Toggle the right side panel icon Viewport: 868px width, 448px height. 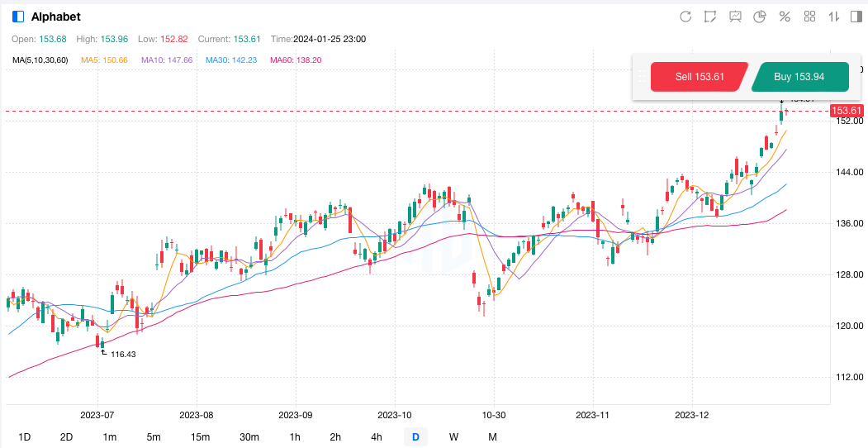coord(856,17)
